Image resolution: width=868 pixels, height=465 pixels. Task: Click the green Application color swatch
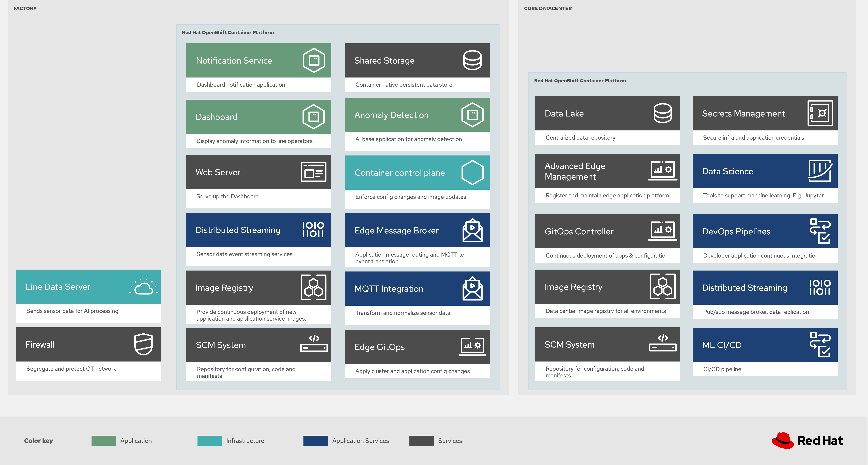[x=104, y=440]
